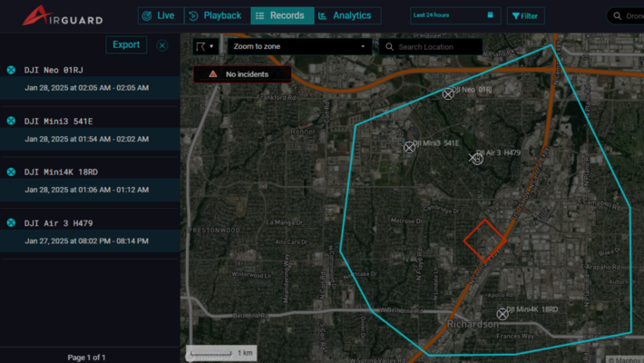Click the DJI Mini4K 18RD map marker
This screenshot has width=644, height=363.
coord(503,315)
